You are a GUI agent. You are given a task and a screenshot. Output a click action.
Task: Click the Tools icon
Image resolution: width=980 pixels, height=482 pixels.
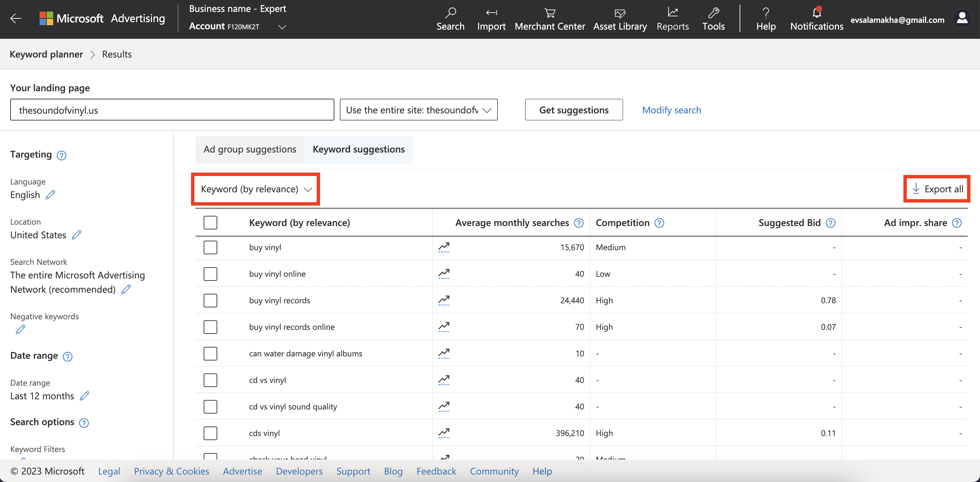tap(713, 19)
